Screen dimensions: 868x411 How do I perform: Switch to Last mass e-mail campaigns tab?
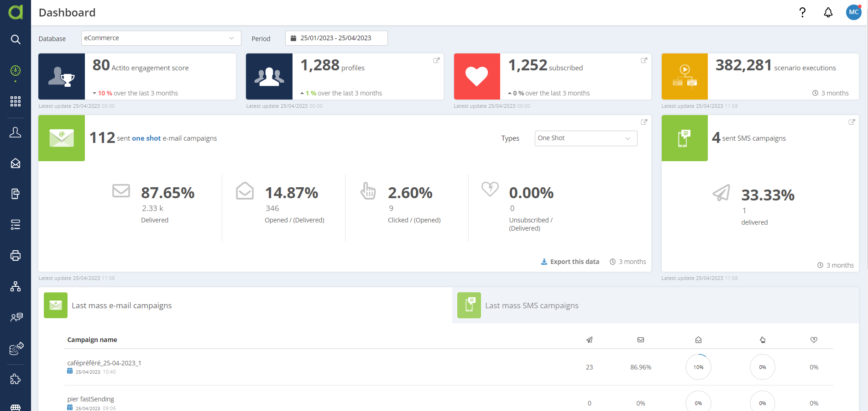(245, 306)
